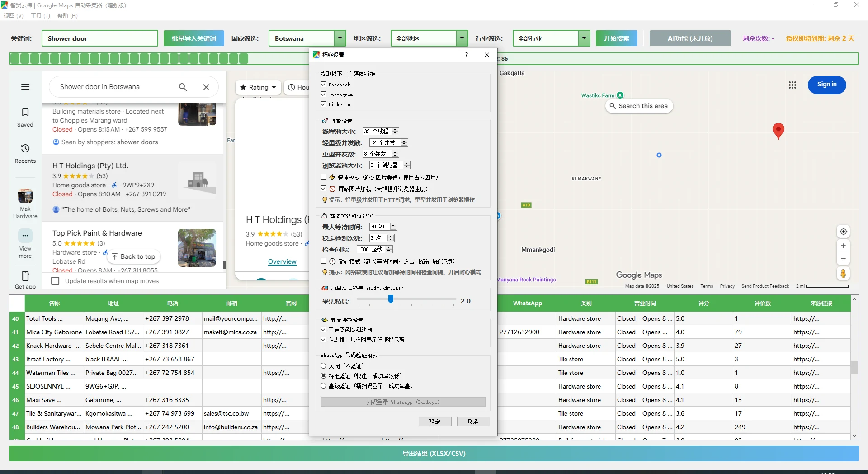Click the WhatsApp column header
Viewport: 868px width, 474px height.
[527, 303]
